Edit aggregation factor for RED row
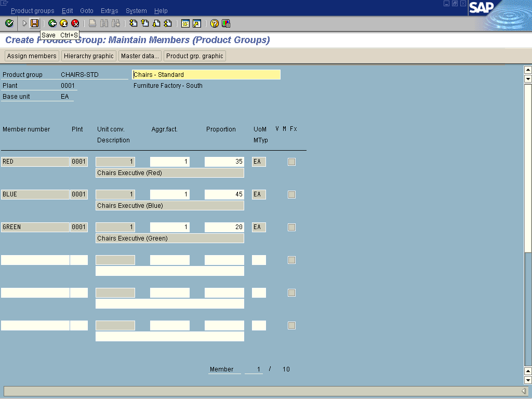Image resolution: width=532 pixels, height=399 pixels. click(170, 162)
